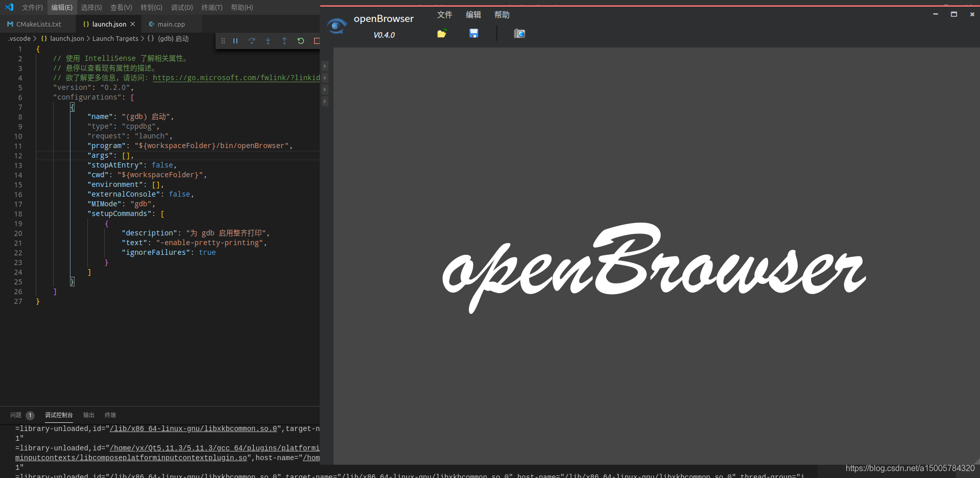This screenshot has width=980, height=478.
Task: Minimize the openBrowser window
Action: pos(936,14)
